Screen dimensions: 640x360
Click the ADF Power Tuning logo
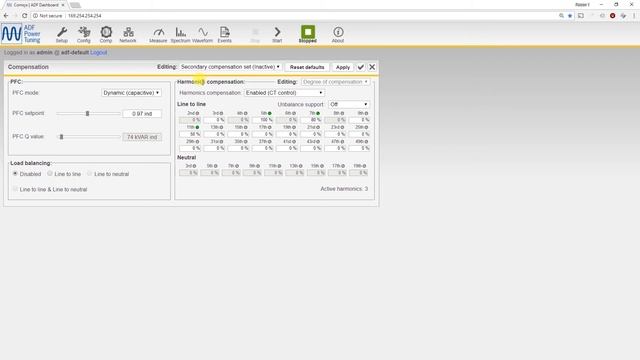(21, 34)
